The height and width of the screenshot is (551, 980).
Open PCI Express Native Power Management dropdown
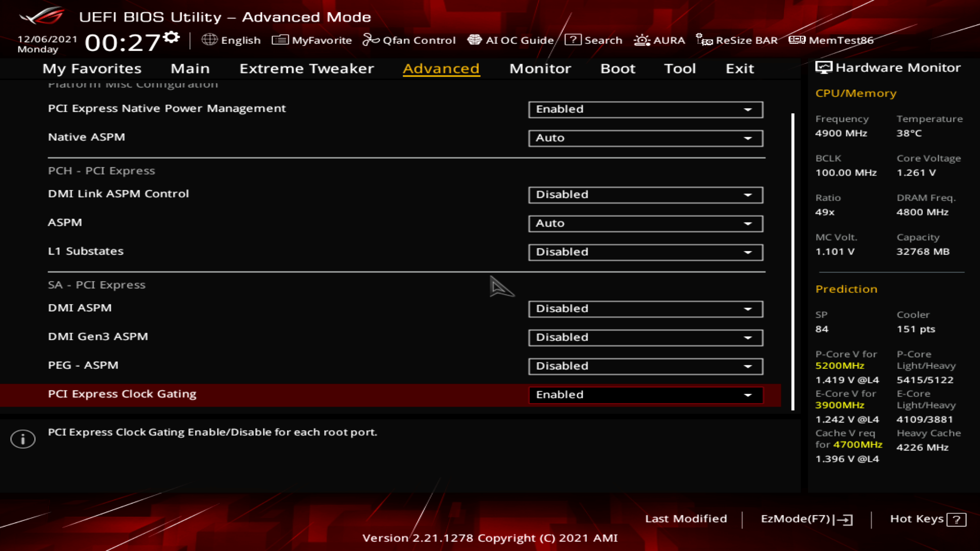coord(646,109)
